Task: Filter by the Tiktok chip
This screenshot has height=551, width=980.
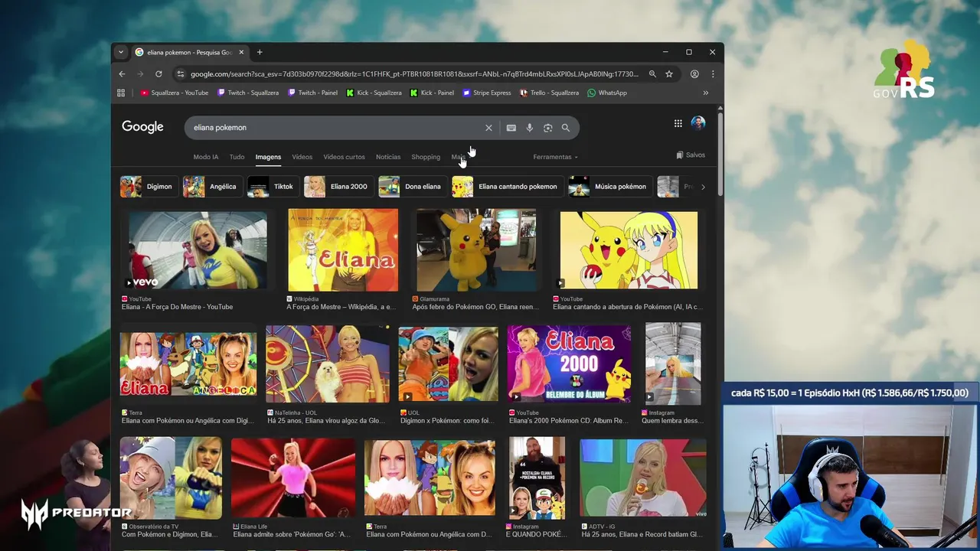Action: pyautogui.click(x=273, y=187)
